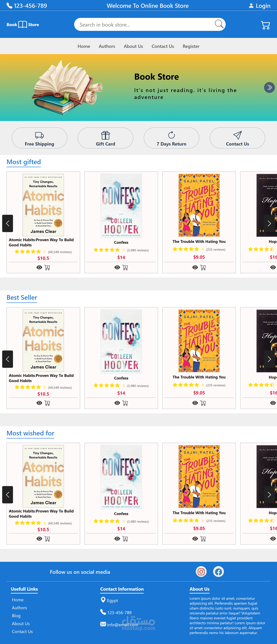Click the search magnifier icon
The height and width of the screenshot is (644, 277).
(219, 24)
